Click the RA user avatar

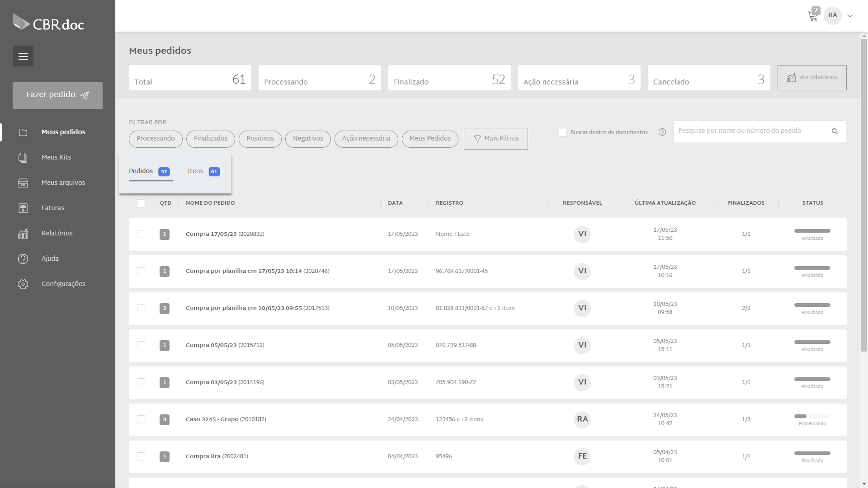click(833, 16)
